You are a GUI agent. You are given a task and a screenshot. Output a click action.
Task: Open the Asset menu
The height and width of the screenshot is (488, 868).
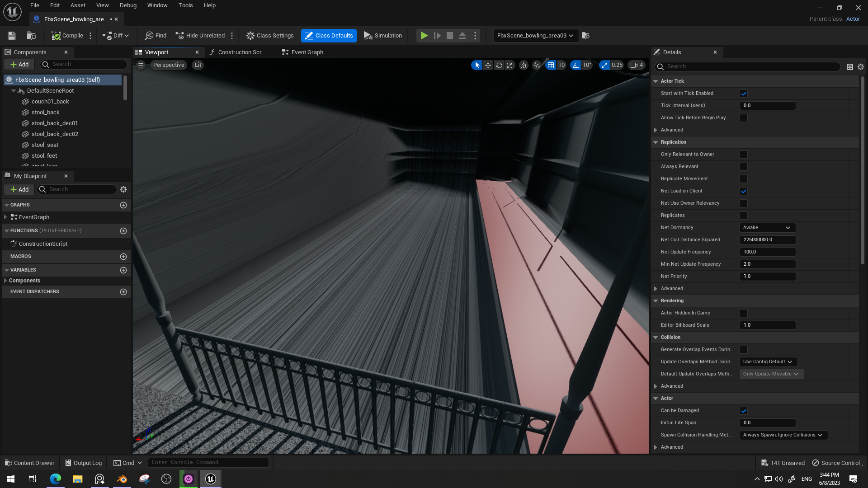78,5
